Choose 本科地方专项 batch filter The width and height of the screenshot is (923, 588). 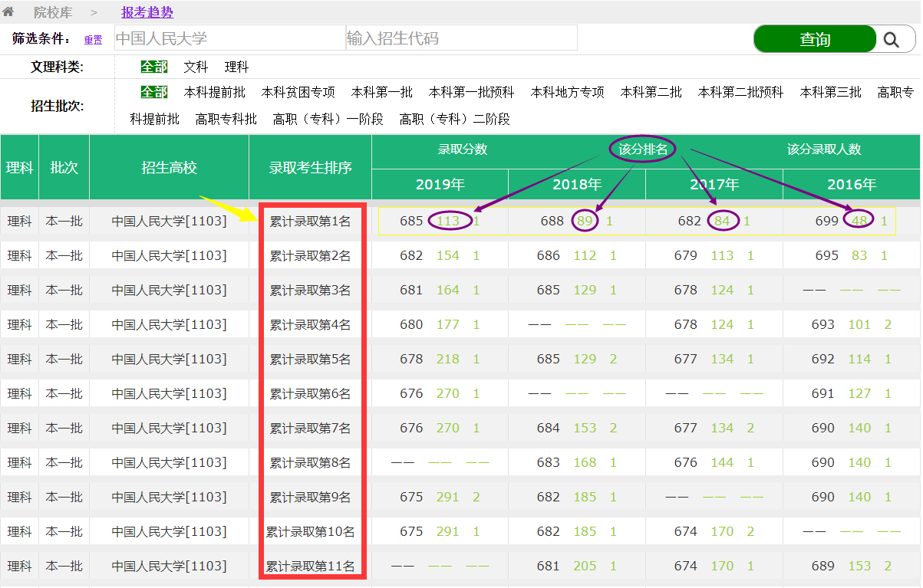pyautogui.click(x=568, y=93)
